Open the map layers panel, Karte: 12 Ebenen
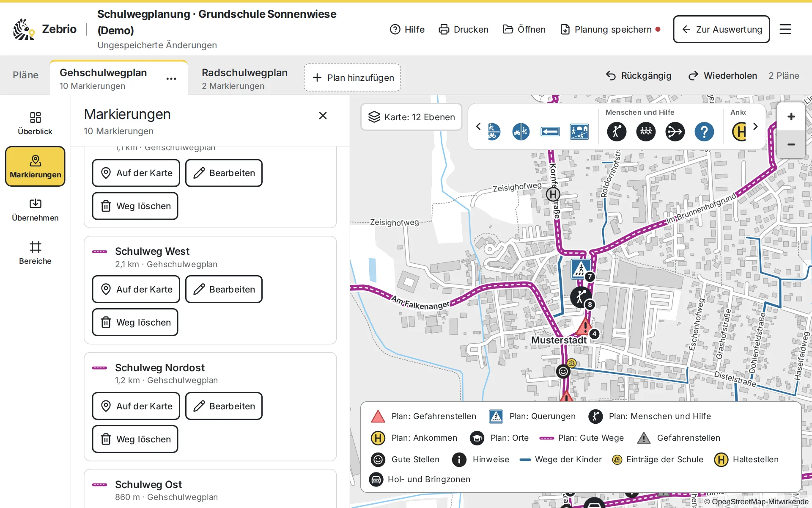812x508 pixels. (x=411, y=117)
